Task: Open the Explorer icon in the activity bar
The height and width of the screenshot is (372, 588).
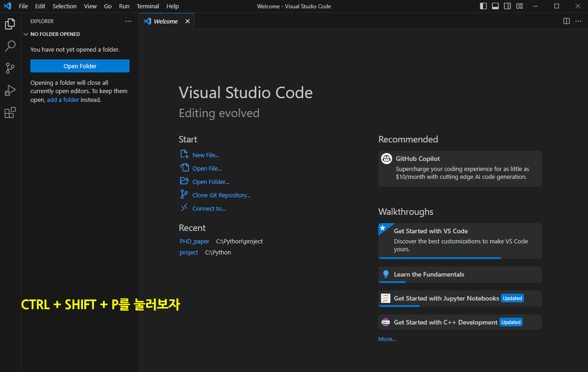Action: [x=10, y=24]
